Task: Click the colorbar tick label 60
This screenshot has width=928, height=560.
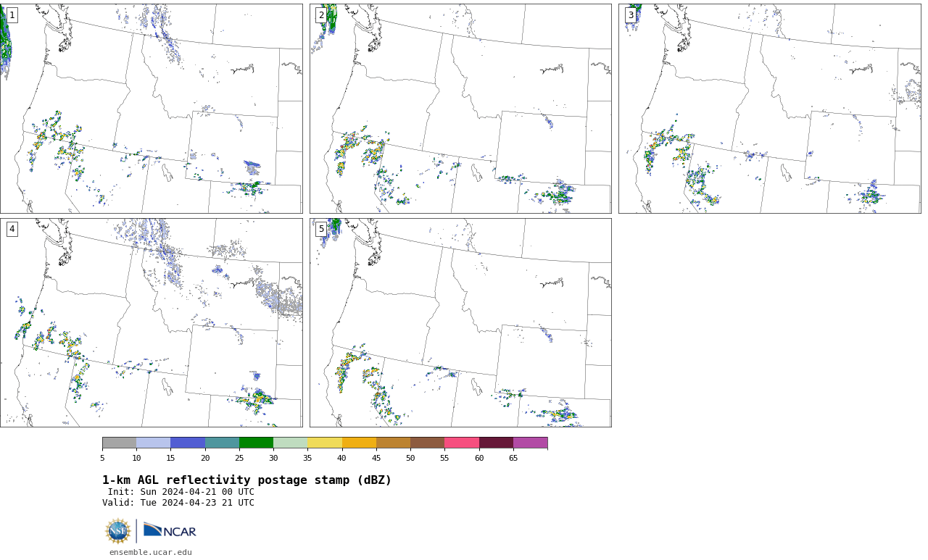Action: (x=479, y=458)
